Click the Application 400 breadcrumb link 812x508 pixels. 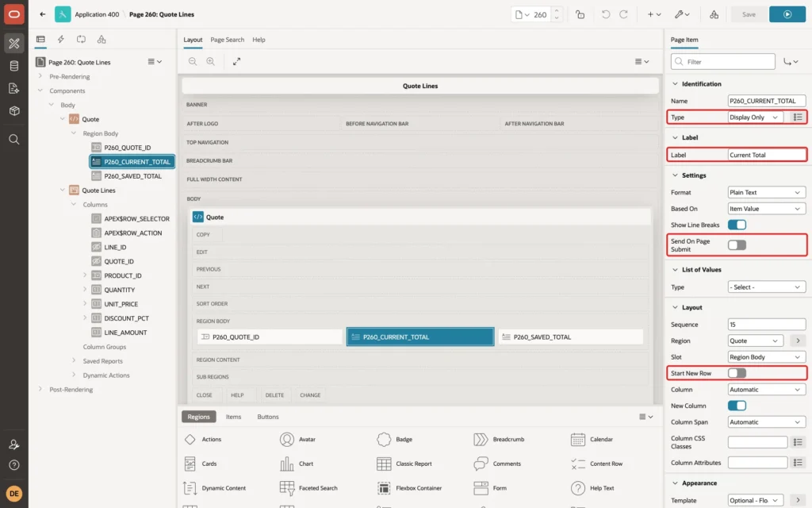[x=97, y=14]
